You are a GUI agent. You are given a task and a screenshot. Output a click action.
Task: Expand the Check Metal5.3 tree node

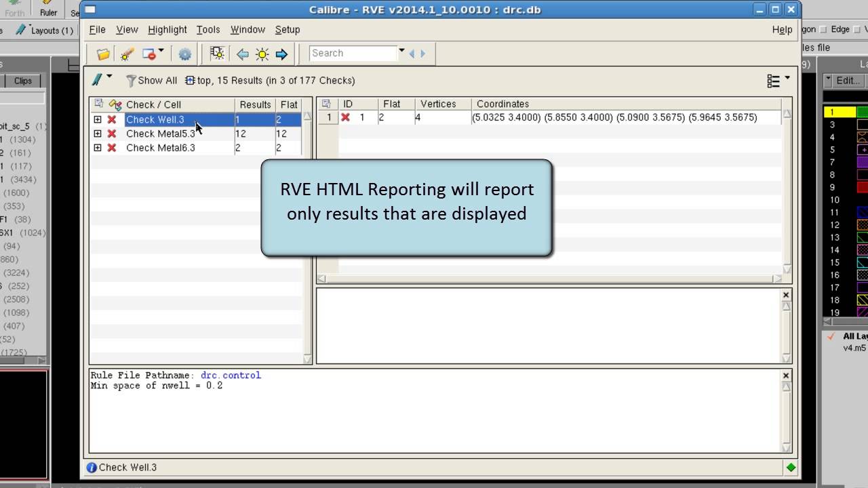(98, 134)
